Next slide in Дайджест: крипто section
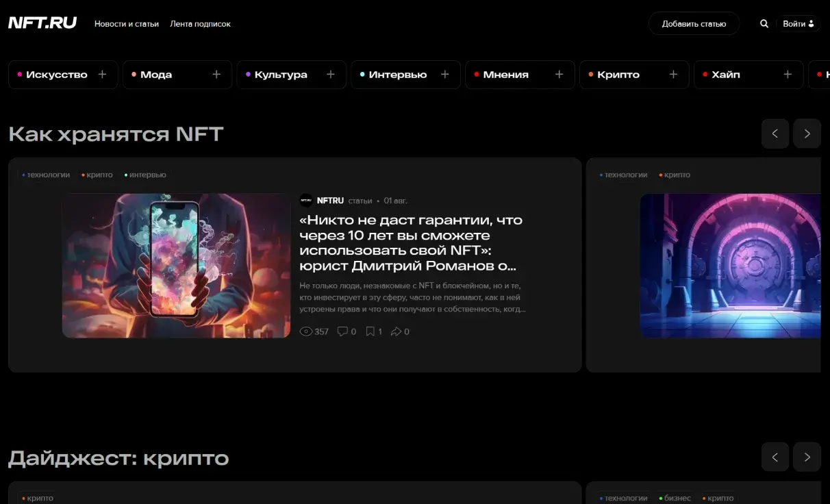This screenshot has height=504, width=830. (x=807, y=457)
